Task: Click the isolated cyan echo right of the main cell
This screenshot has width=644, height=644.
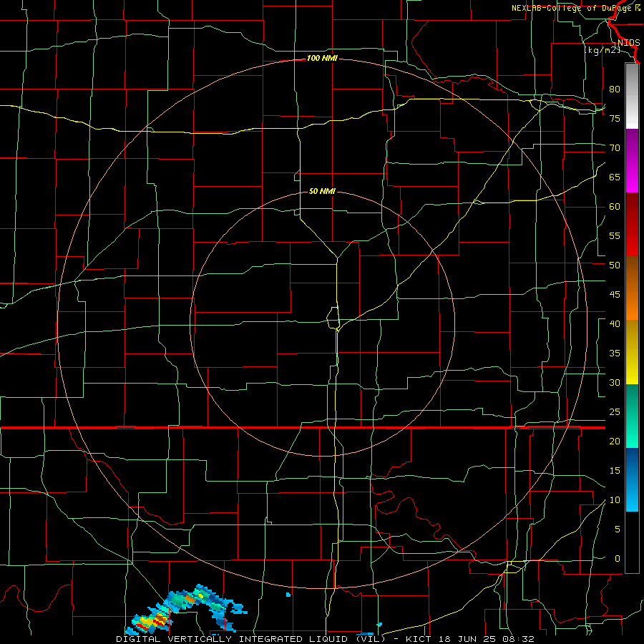Action: coord(288,595)
